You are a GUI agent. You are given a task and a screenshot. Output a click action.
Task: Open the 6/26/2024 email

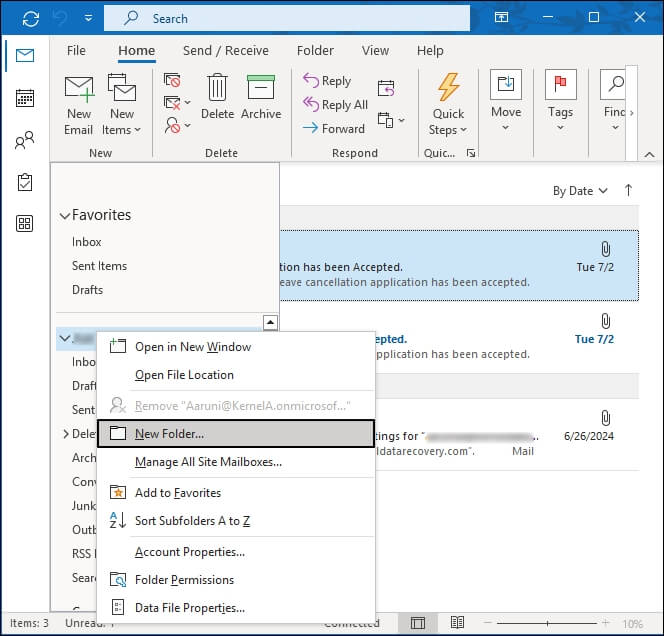tap(507, 435)
